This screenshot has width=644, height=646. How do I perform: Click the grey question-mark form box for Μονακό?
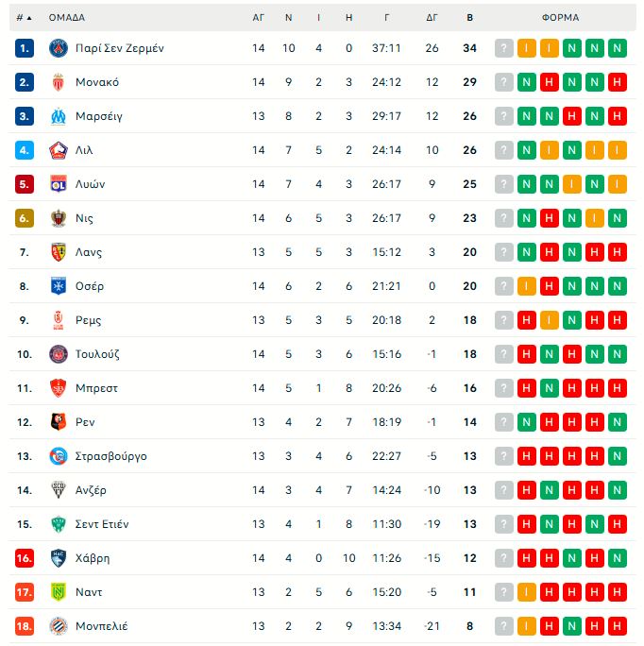point(504,82)
